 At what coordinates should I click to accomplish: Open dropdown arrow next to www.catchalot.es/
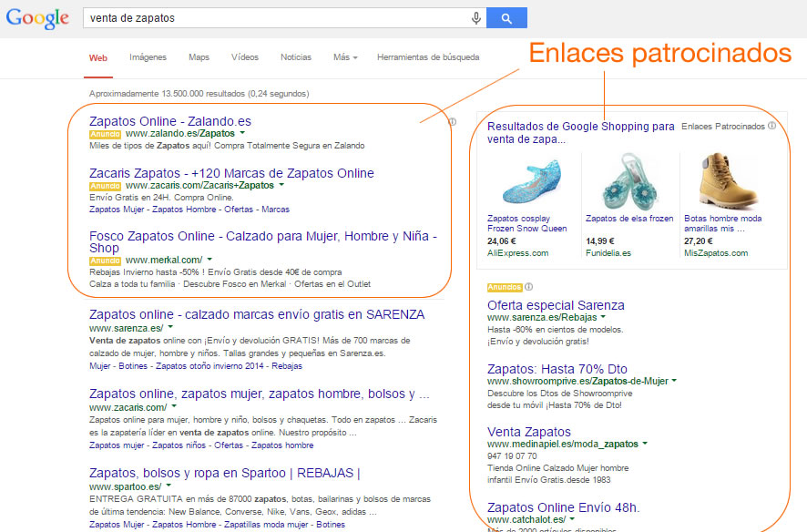(572, 519)
